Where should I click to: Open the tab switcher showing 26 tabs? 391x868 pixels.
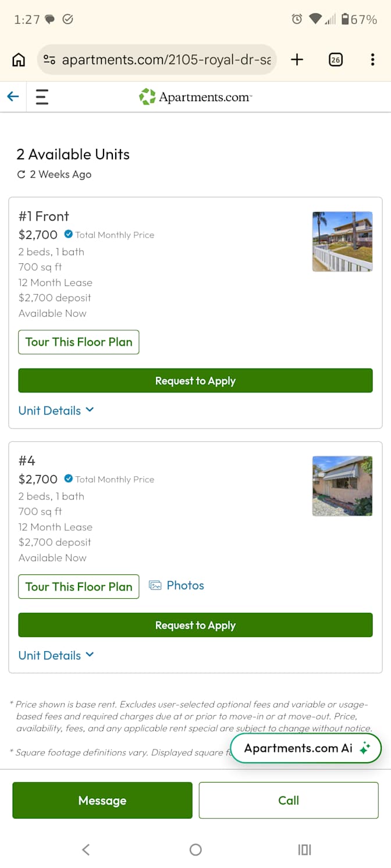336,59
